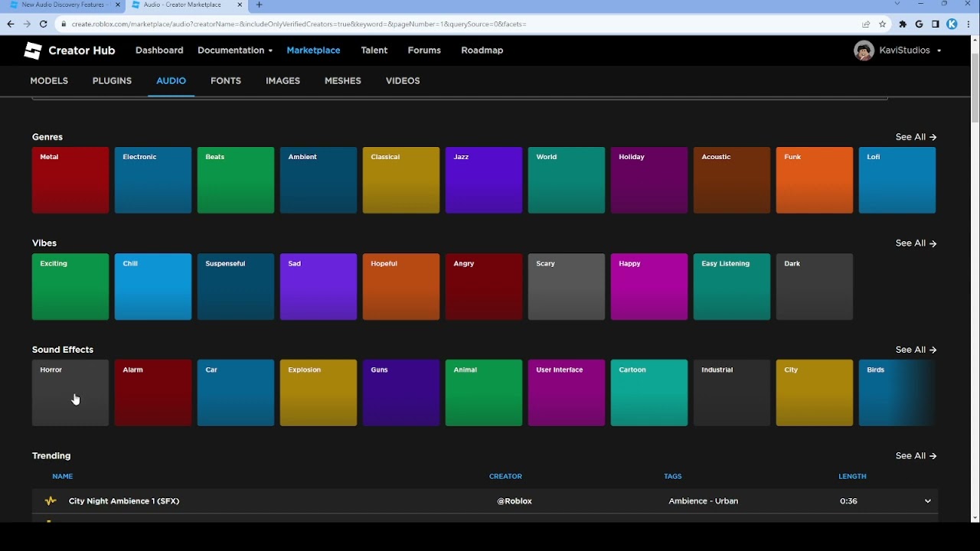Open the browser extensions puzzle icon
This screenshot has height=551, width=980.
(x=903, y=24)
